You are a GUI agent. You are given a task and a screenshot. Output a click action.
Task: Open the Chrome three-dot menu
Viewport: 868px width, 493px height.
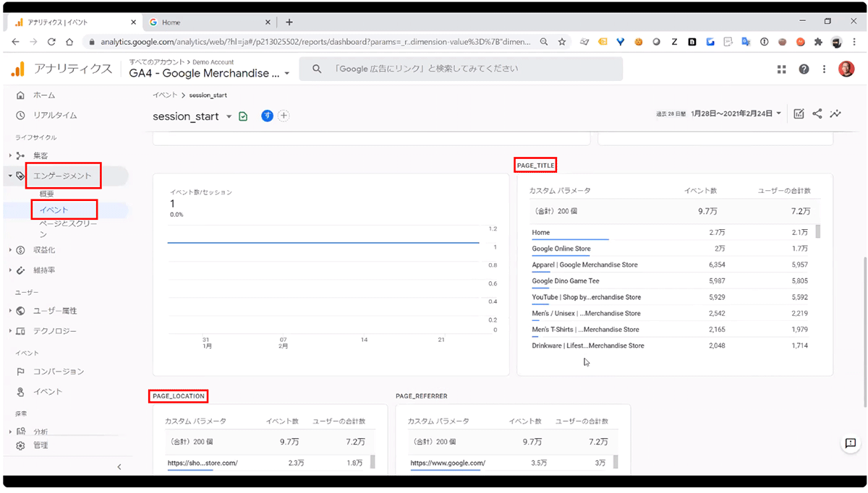(x=855, y=42)
